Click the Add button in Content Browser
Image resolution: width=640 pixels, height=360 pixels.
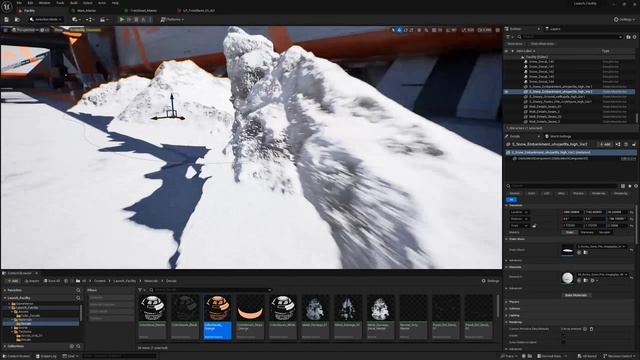pos(12,281)
